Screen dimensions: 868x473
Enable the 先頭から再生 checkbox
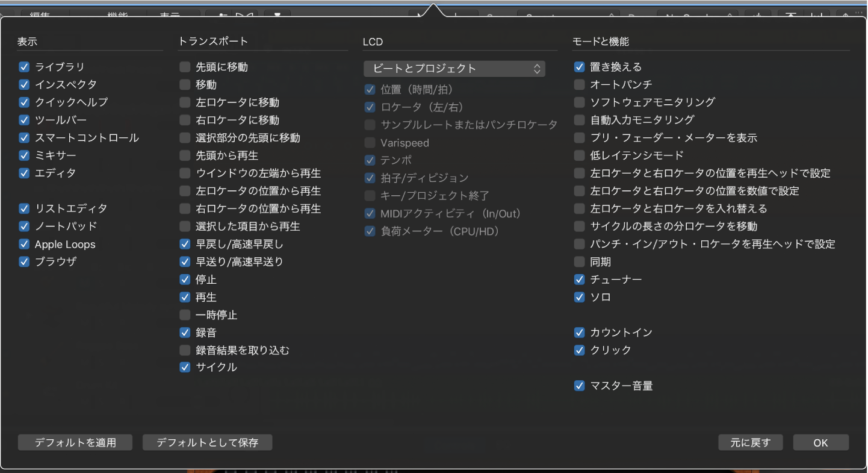185,155
